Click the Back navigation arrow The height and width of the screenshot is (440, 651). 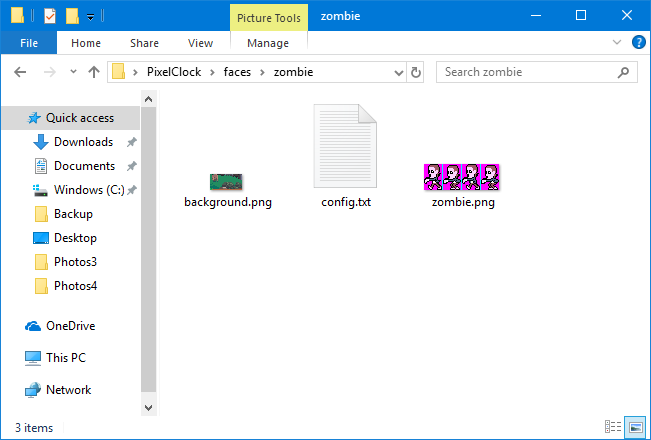tap(20, 72)
